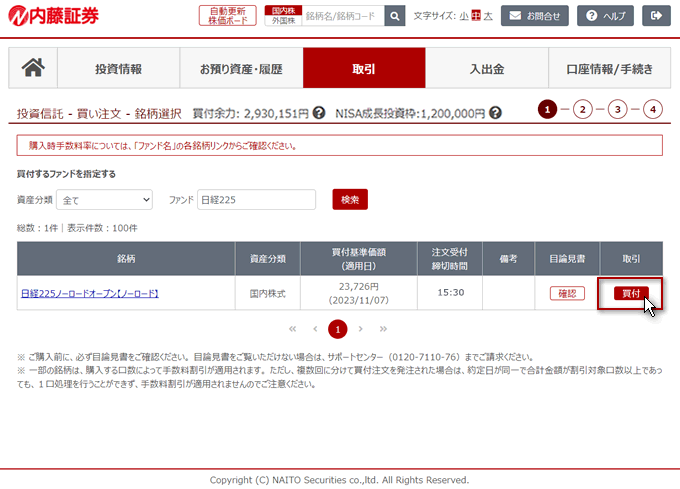Open the ヘルプ help button
Viewport: 680px width, 489px height.
[606, 16]
